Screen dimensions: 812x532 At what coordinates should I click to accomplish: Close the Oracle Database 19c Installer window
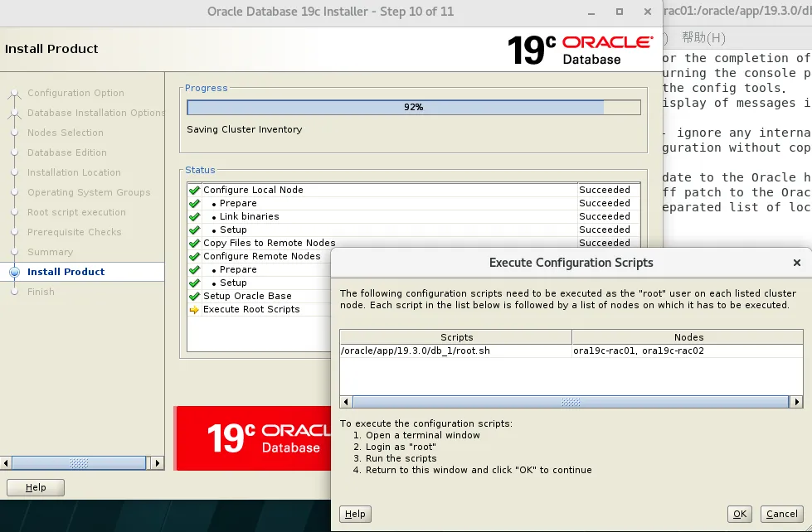click(x=647, y=12)
